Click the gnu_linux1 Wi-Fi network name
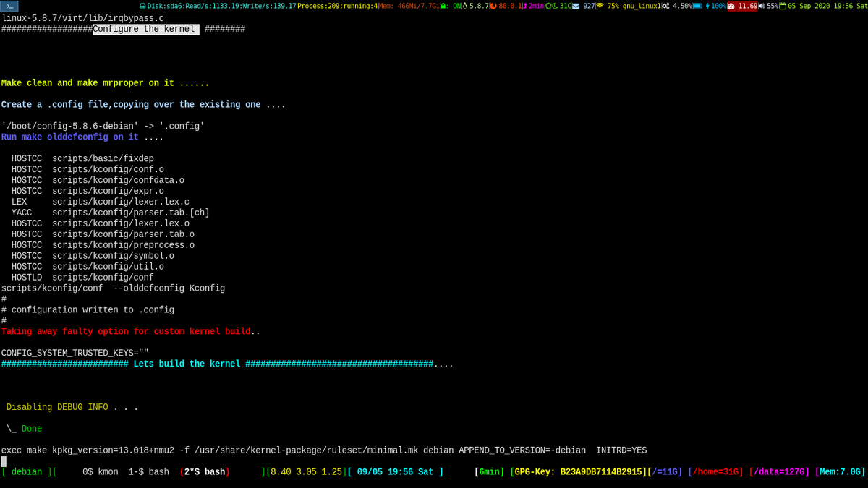 click(x=642, y=6)
